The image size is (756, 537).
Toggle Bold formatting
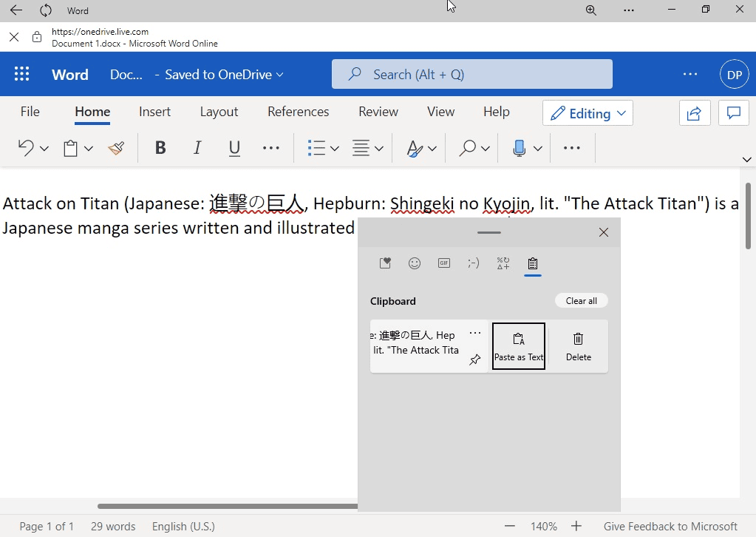[x=160, y=149]
